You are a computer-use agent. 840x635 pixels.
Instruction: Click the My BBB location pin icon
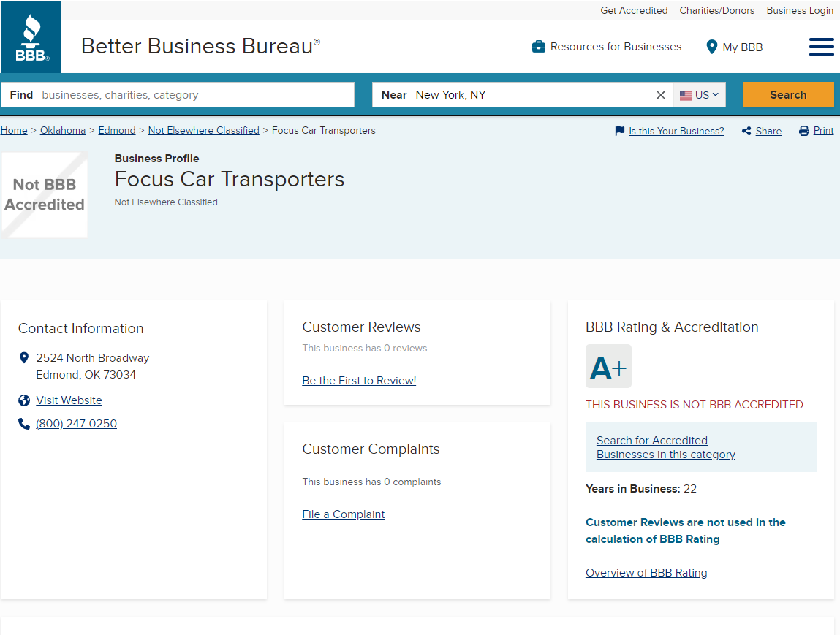(x=711, y=47)
